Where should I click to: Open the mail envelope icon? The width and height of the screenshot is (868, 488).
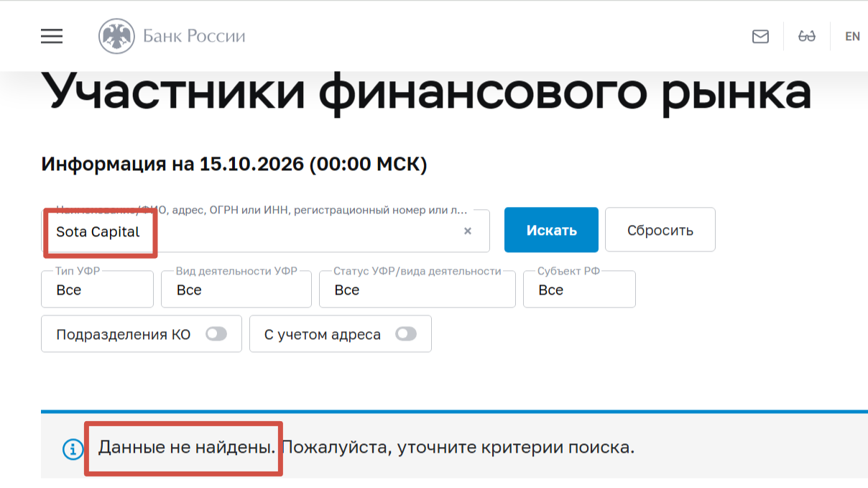click(760, 36)
